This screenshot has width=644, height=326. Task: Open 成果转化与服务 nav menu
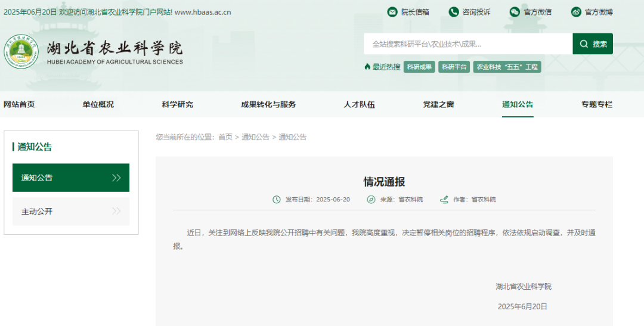tap(268, 104)
